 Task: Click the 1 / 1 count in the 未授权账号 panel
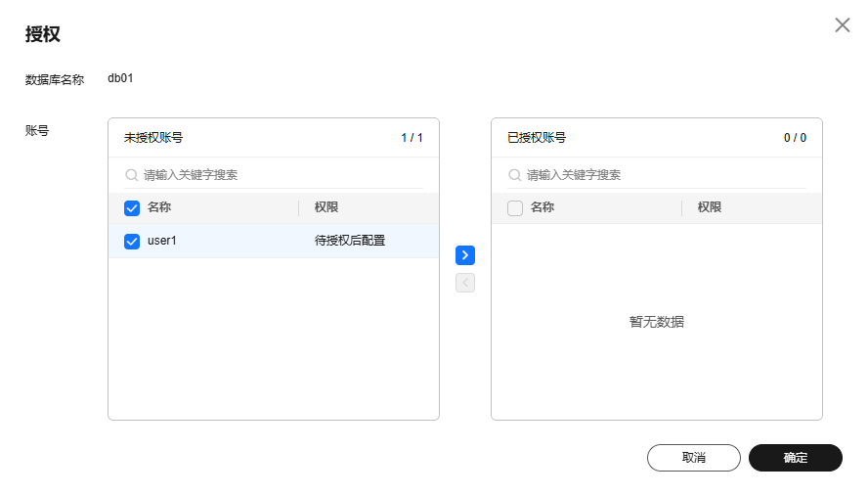412,138
